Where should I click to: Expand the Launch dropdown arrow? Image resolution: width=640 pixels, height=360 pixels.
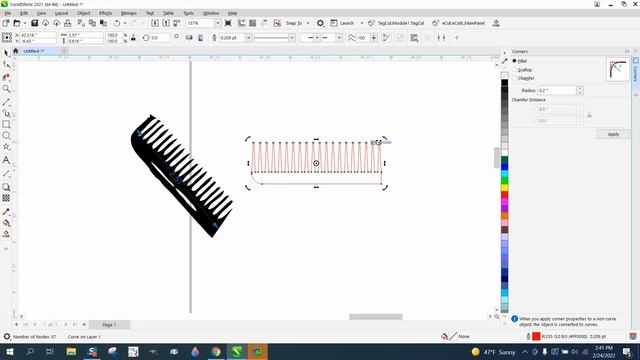point(361,23)
